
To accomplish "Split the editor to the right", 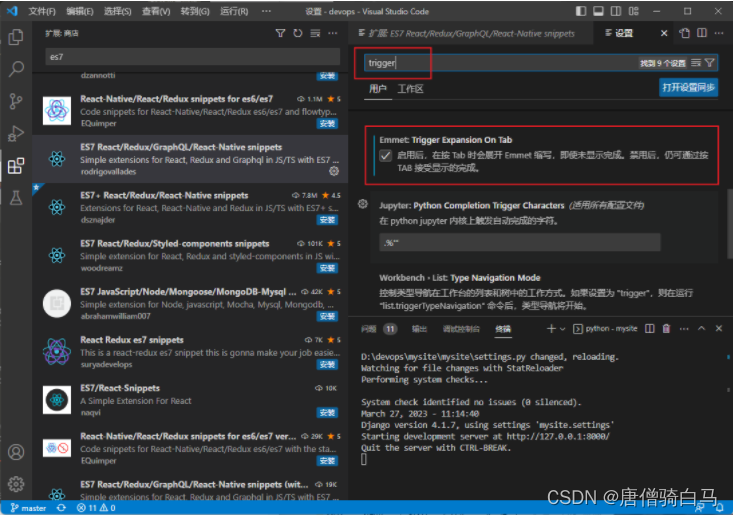I will (702, 33).
